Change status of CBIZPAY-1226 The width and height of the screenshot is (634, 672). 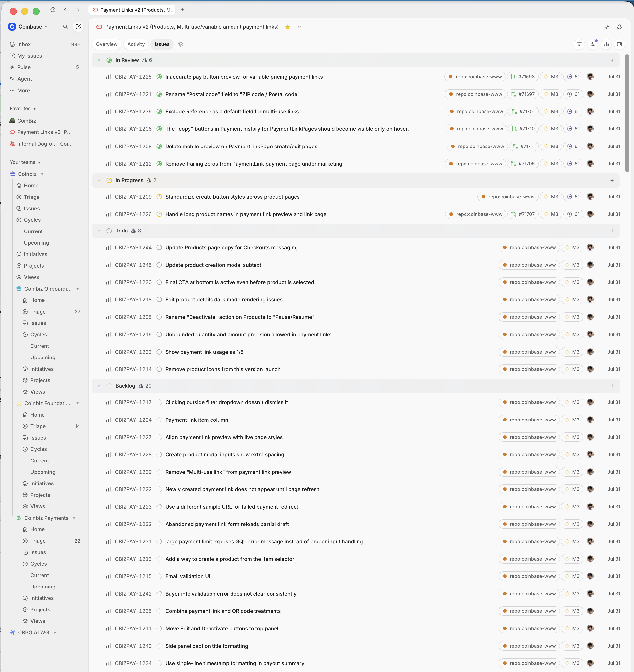[159, 214]
